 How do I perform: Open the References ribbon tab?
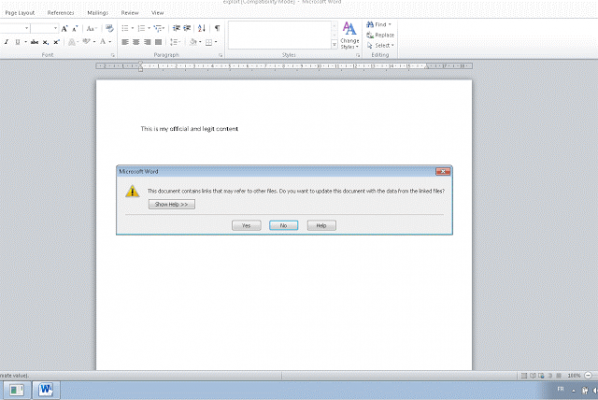coord(61,13)
